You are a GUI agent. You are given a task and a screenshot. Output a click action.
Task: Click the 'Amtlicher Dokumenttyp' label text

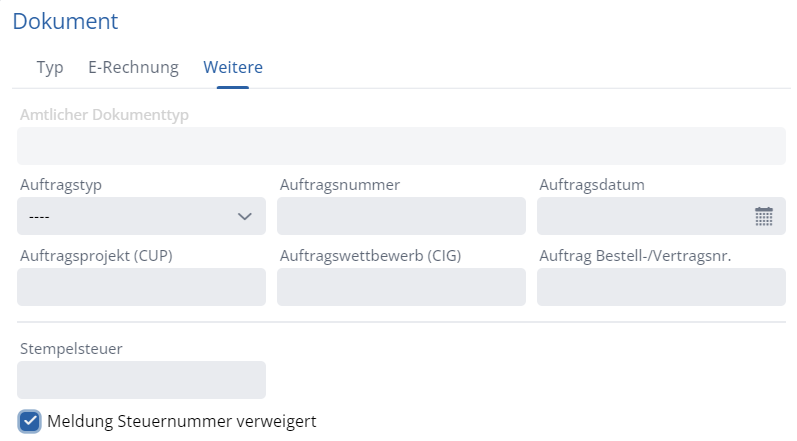pyautogui.click(x=105, y=114)
